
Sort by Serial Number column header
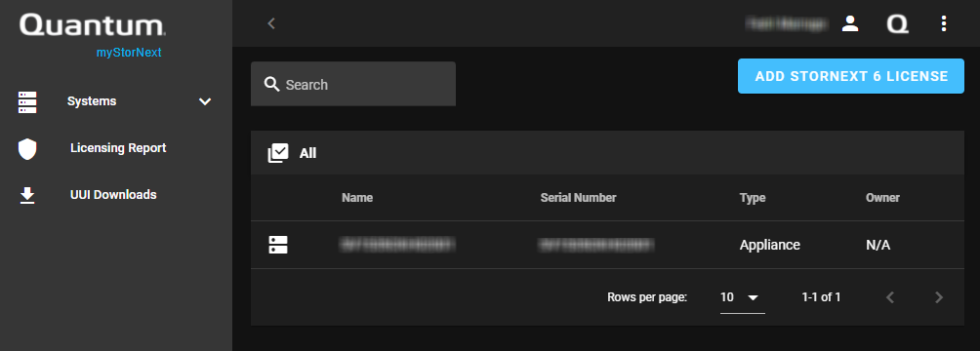(x=578, y=198)
